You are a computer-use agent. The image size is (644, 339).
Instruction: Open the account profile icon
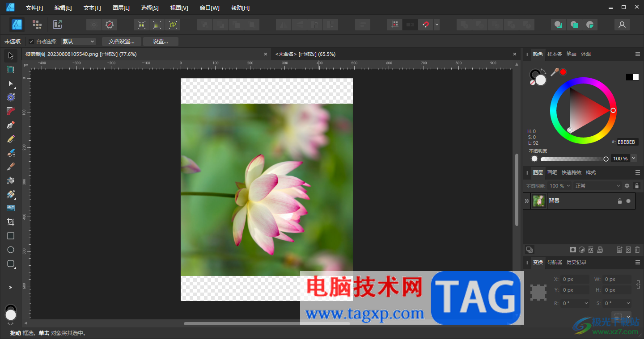[622, 25]
